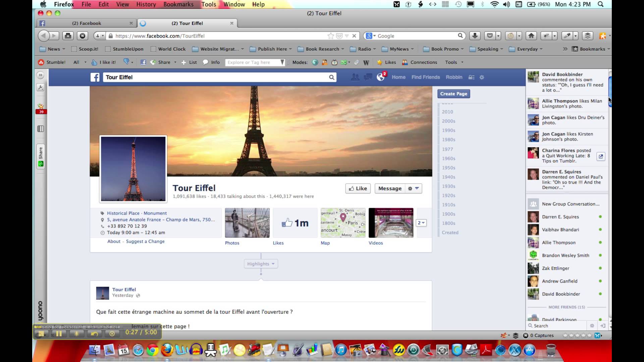Click the search magnifier in the Facebook search box

click(331, 77)
